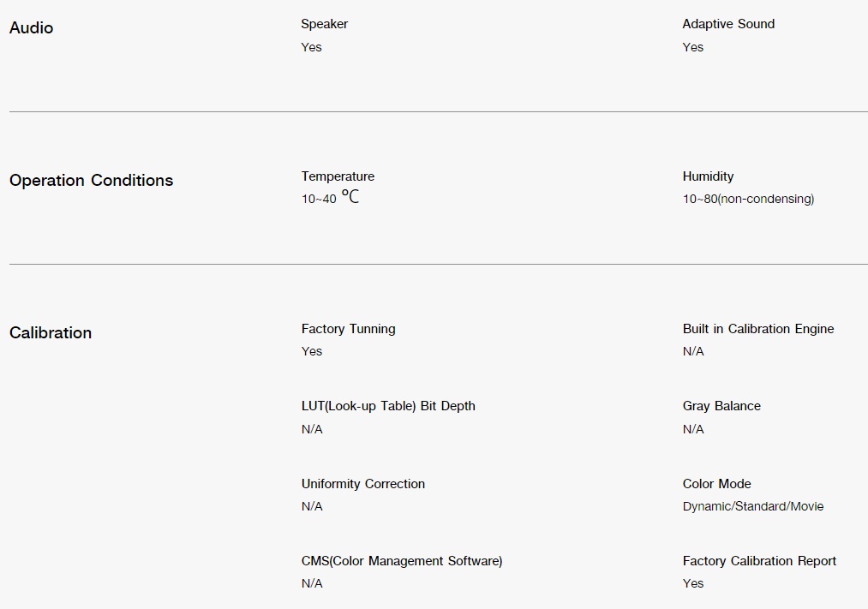Click the Built in Calibration Engine label
Screen dimensions: 868x609
(758, 329)
